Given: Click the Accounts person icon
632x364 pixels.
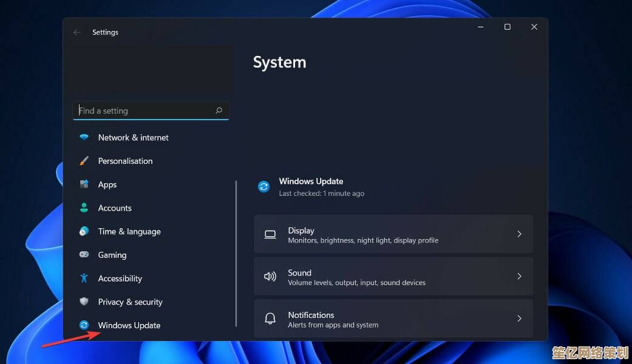Looking at the screenshot, I should point(84,207).
